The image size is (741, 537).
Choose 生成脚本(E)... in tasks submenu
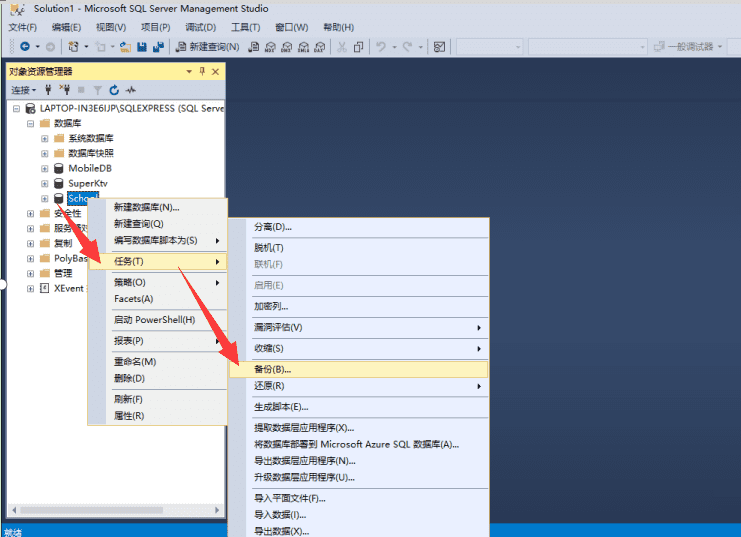pos(359,407)
